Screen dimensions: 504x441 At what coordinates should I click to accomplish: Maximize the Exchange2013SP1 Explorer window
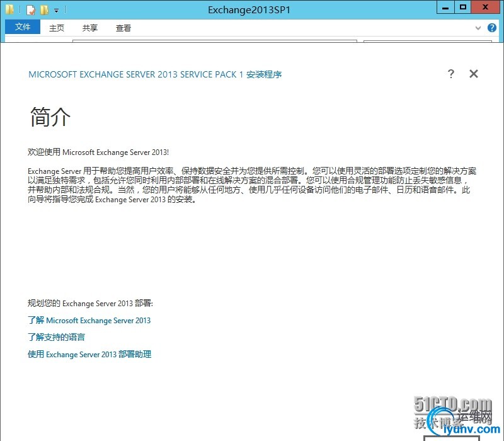[x=463, y=8]
